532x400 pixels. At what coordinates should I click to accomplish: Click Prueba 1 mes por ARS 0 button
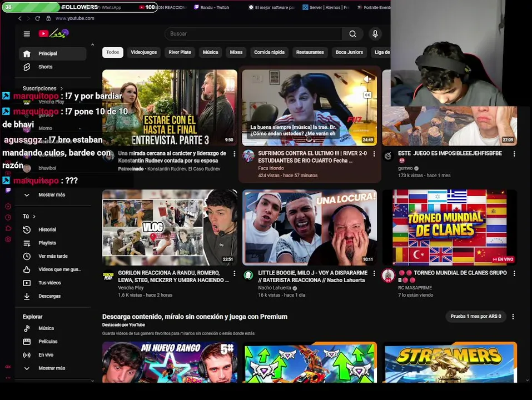(x=476, y=316)
